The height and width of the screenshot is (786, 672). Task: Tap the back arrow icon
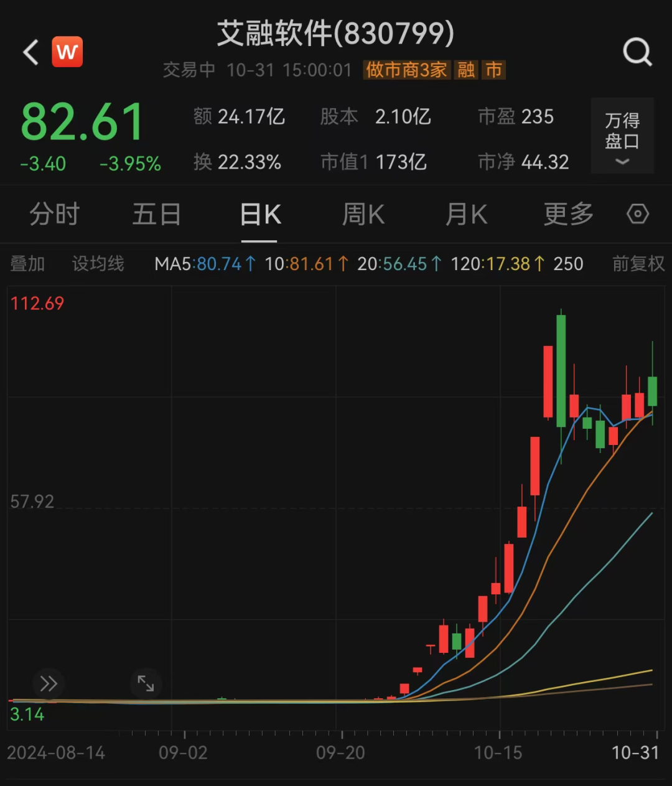tap(30, 52)
